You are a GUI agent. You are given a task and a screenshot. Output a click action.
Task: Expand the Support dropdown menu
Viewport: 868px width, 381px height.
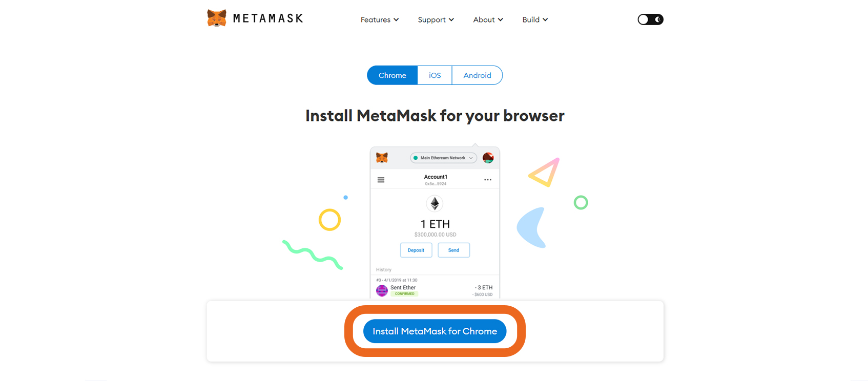coord(436,19)
